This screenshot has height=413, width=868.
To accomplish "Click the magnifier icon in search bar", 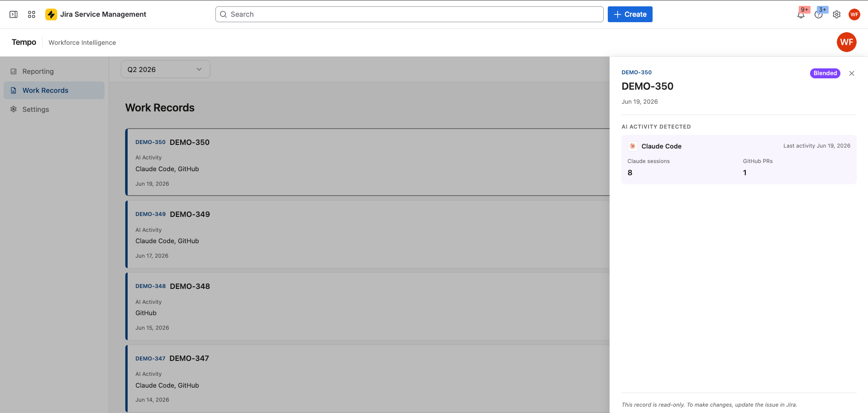I will tap(224, 14).
